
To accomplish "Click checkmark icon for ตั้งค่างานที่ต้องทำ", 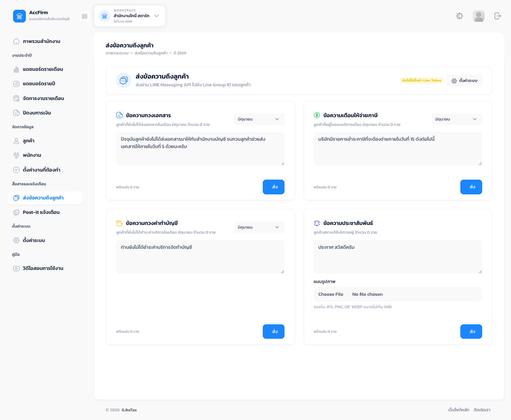I will click(16, 170).
